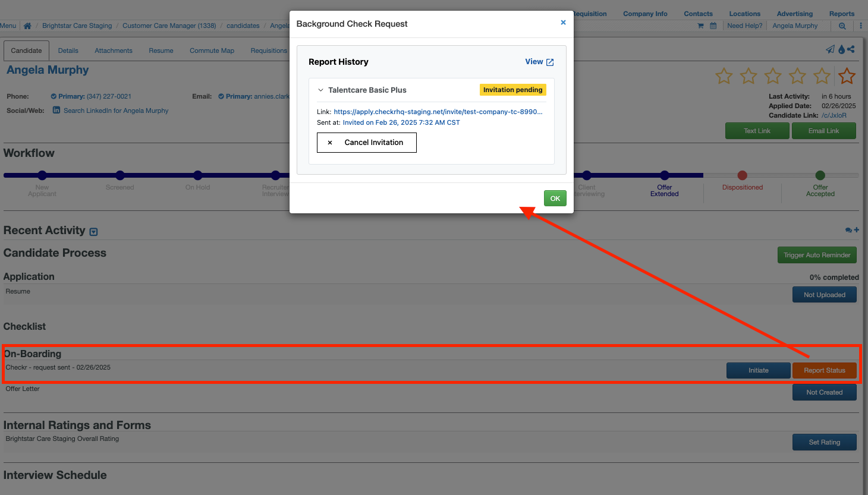The width and height of the screenshot is (868, 495).
Task: Select the Offer Accepted workflow stage marker
Action: coord(820,175)
